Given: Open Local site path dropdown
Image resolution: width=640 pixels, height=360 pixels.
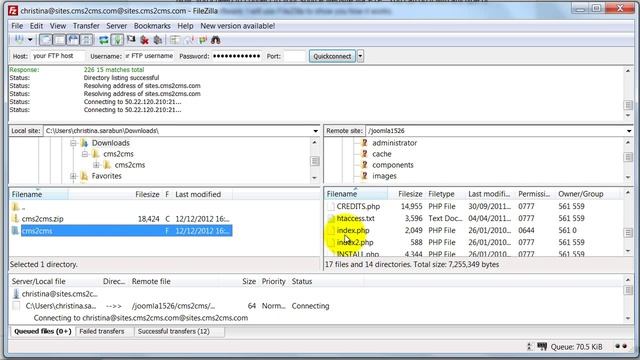Looking at the screenshot, I should tap(316, 131).
